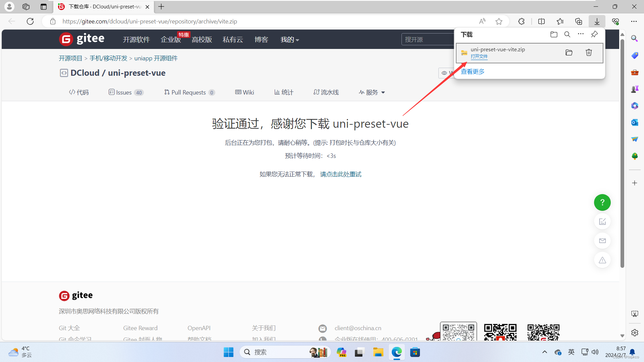This screenshot has width=644, height=362.
Task: Click the browser Downloads toolbar button
Action: click(597, 21)
